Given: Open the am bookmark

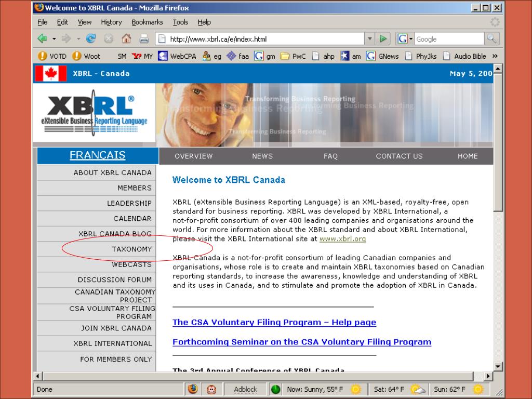Looking at the screenshot, I should 351,56.
